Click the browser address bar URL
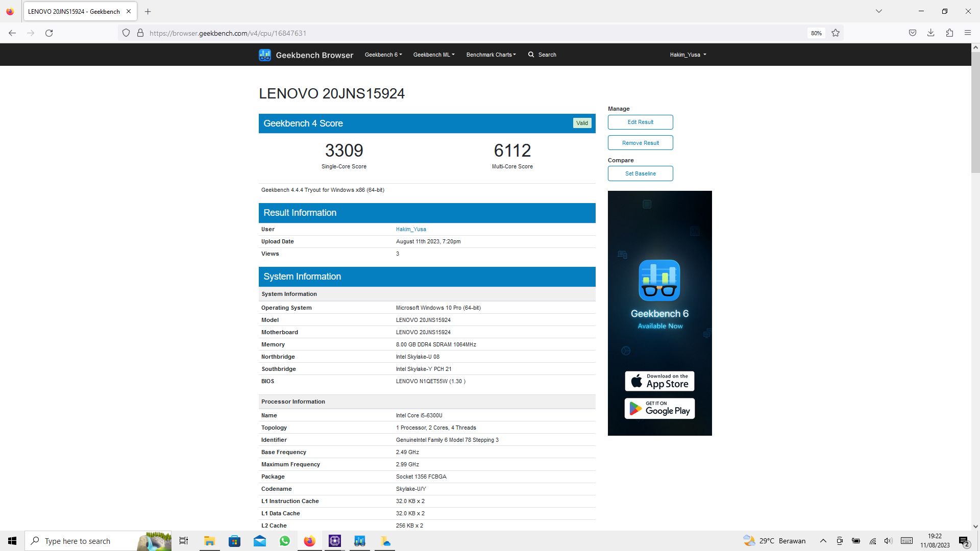Screen dimensions: 980x551 coord(228,33)
